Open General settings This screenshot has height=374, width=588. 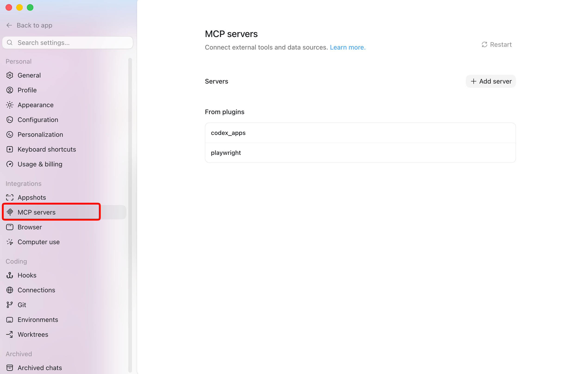64,75
